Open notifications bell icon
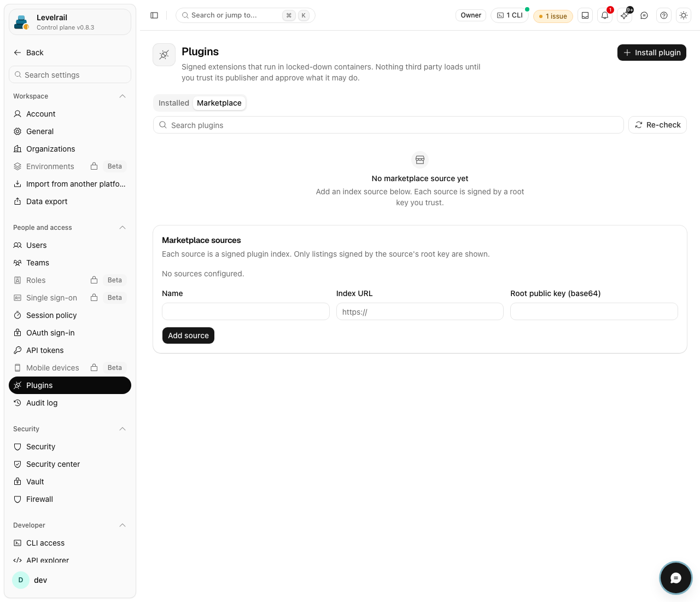 (x=605, y=15)
